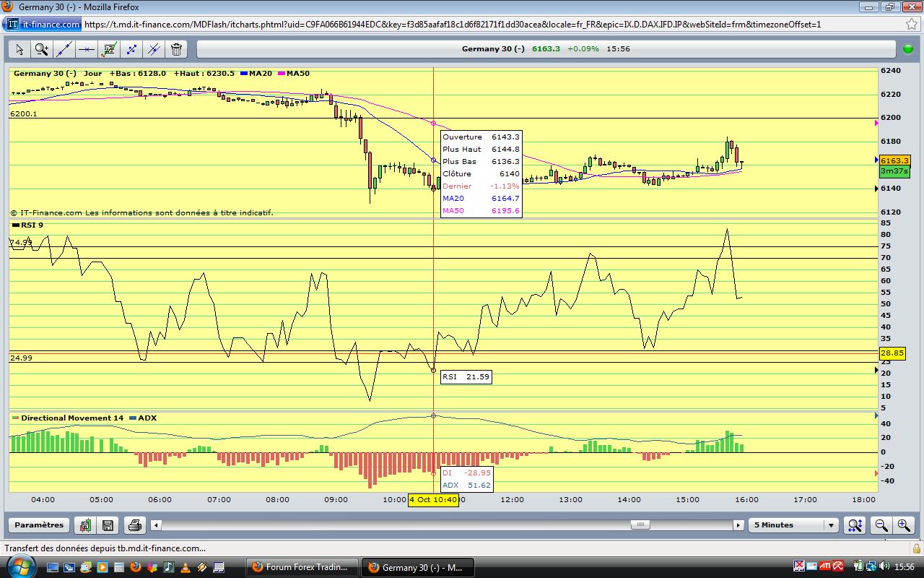Click zoom out magnifier at bottom right
The image size is (924, 578).
[x=881, y=525]
